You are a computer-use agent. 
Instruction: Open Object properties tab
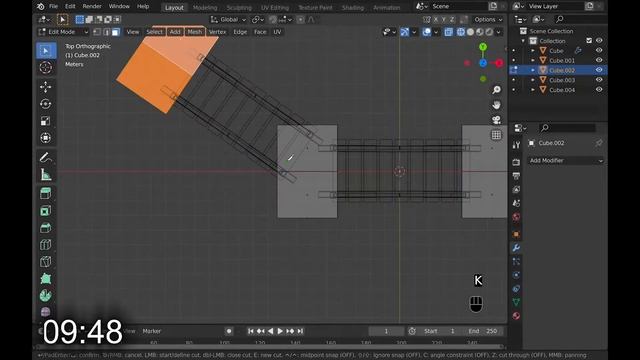click(516, 234)
